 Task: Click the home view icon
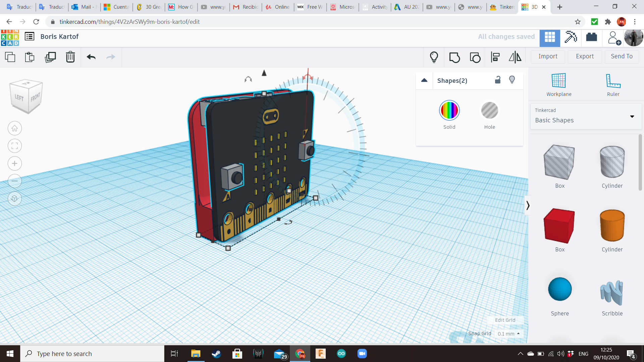14,128
